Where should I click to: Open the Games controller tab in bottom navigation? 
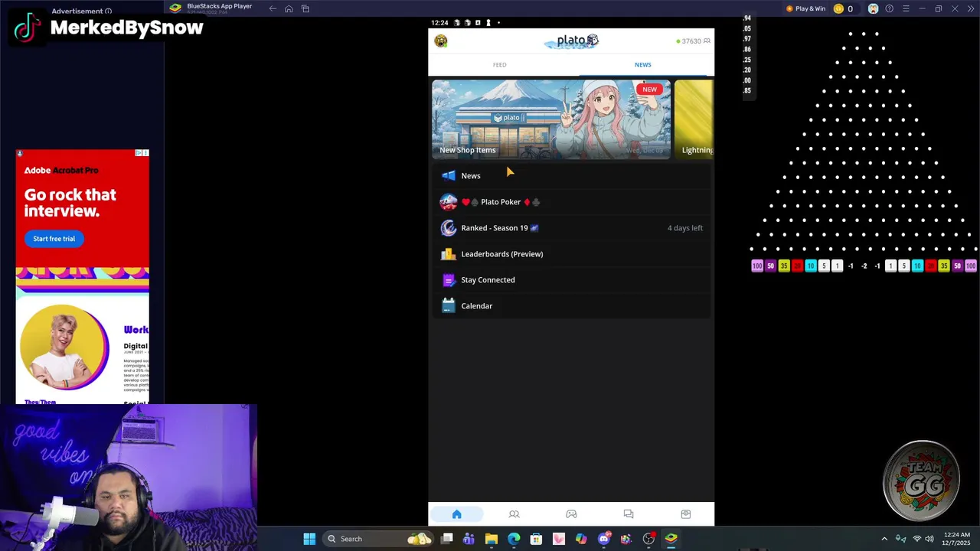pyautogui.click(x=571, y=514)
